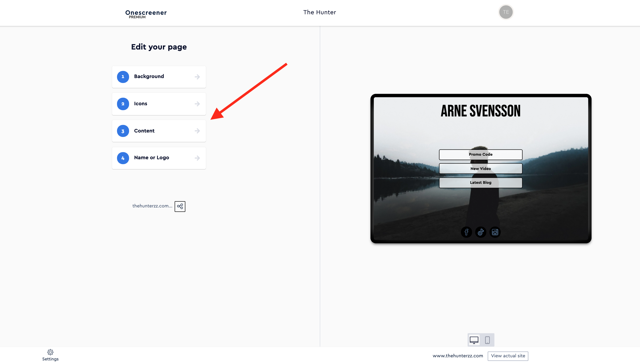Open the TE user avatar menu

tap(506, 12)
